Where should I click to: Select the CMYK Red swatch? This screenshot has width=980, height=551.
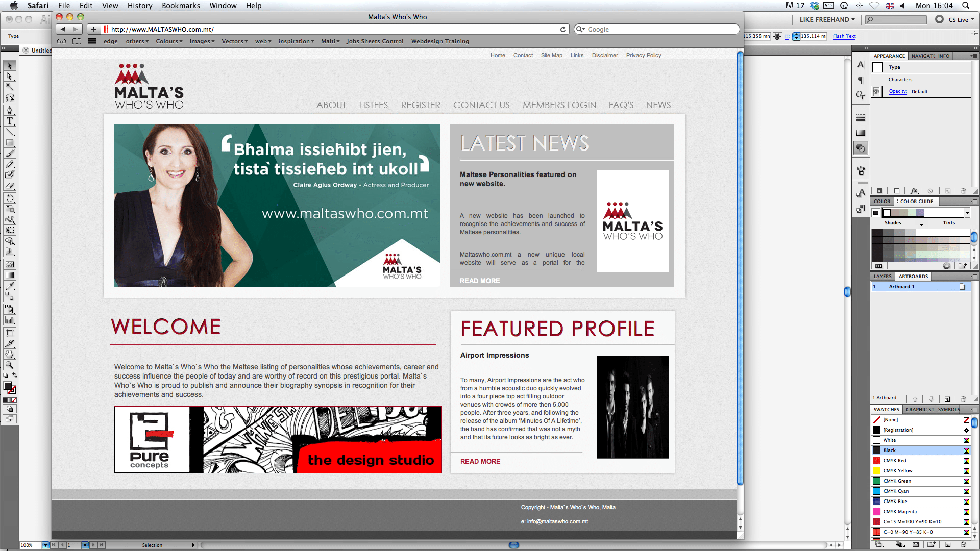point(920,461)
